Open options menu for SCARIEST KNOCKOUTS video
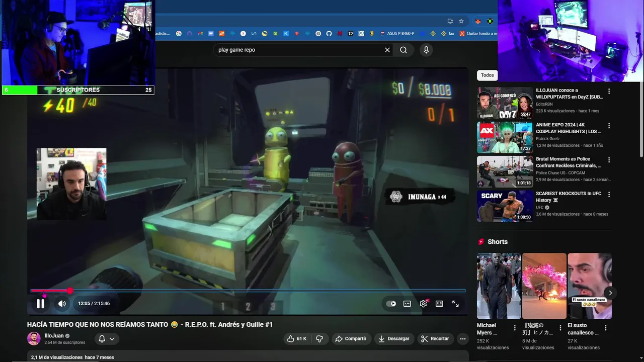 pos(609,194)
